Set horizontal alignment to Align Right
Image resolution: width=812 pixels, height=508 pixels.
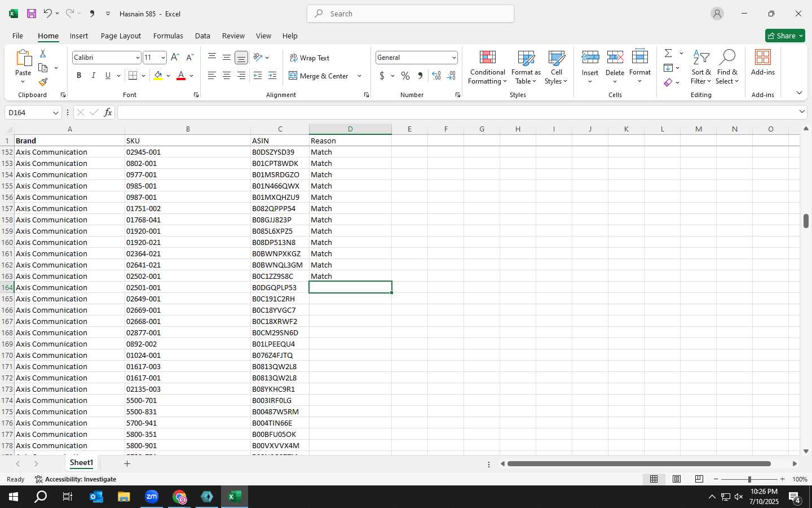coord(241,76)
